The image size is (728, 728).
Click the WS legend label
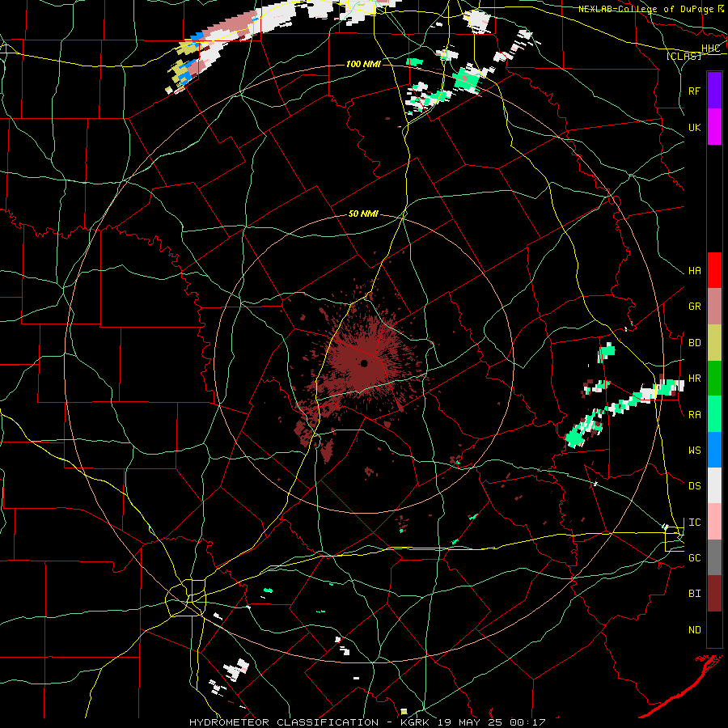pos(694,451)
